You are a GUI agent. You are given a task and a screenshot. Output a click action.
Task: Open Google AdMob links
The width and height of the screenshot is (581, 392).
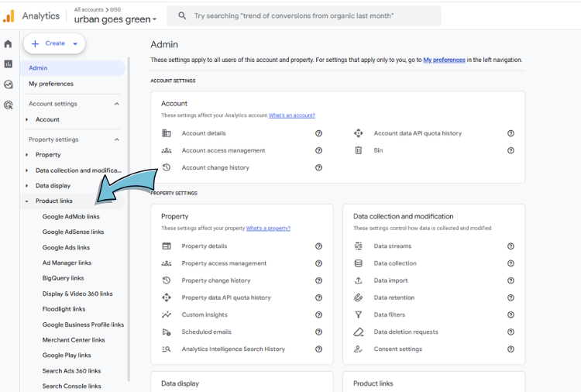(70, 216)
